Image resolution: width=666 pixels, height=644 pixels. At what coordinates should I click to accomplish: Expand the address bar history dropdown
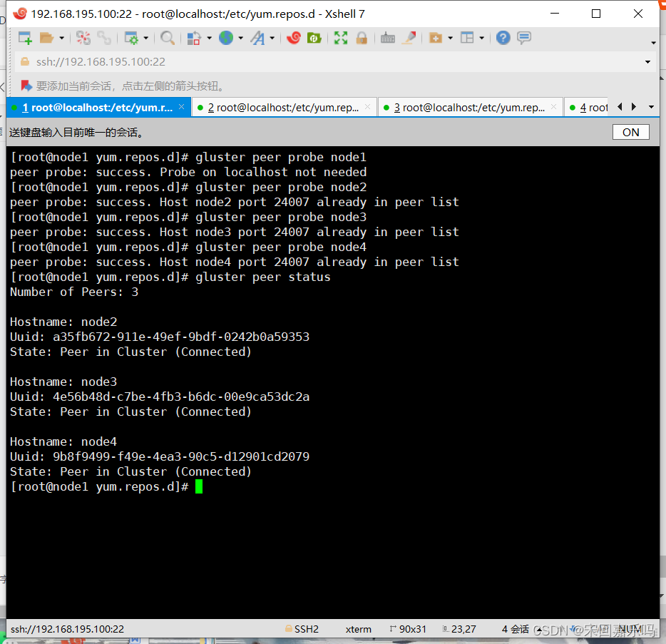click(647, 62)
